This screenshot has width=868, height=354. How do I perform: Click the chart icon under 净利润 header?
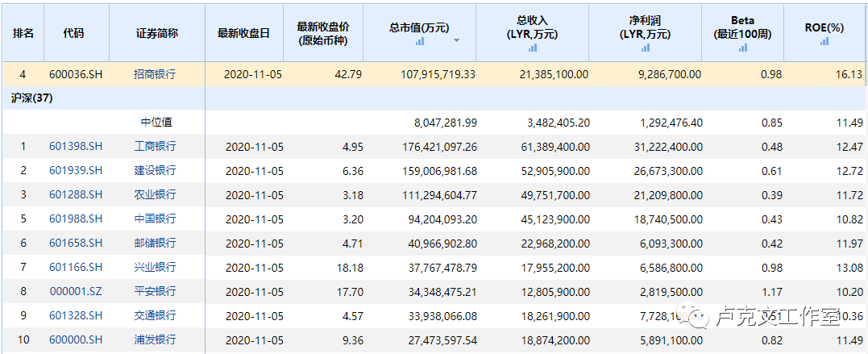[646, 48]
